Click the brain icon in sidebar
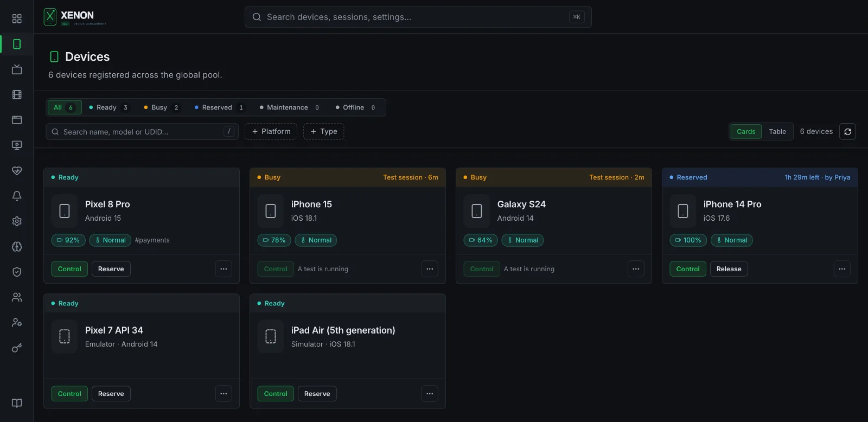 pos(17,247)
